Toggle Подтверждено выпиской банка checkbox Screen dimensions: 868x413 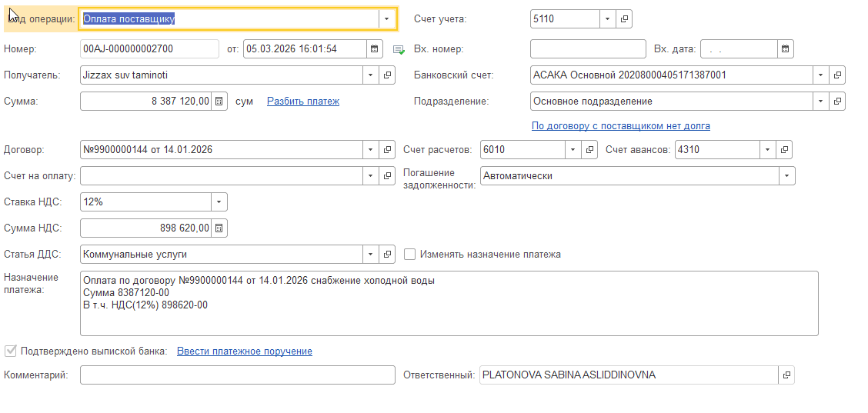[11, 351]
